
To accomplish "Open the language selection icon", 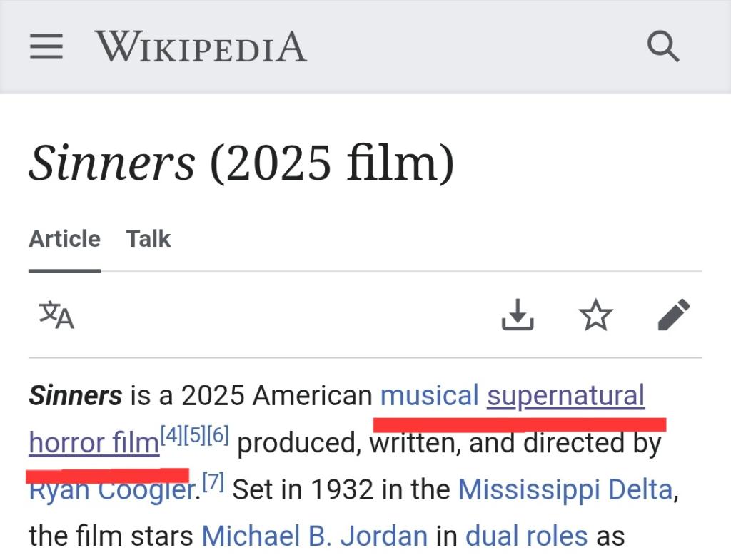I will coord(56,315).
